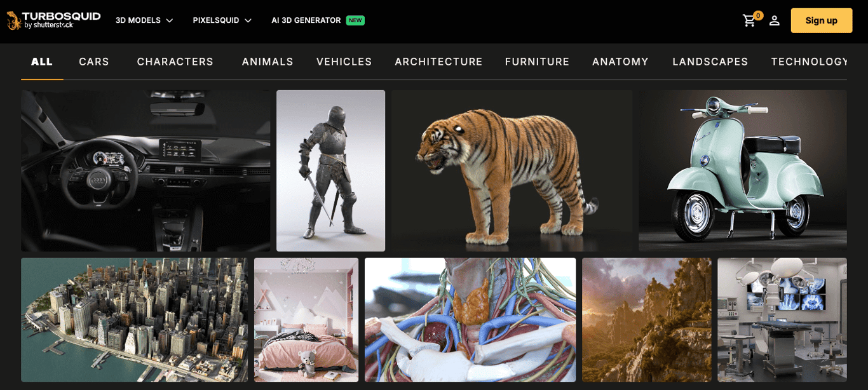Click the Sign up button

[821, 20]
